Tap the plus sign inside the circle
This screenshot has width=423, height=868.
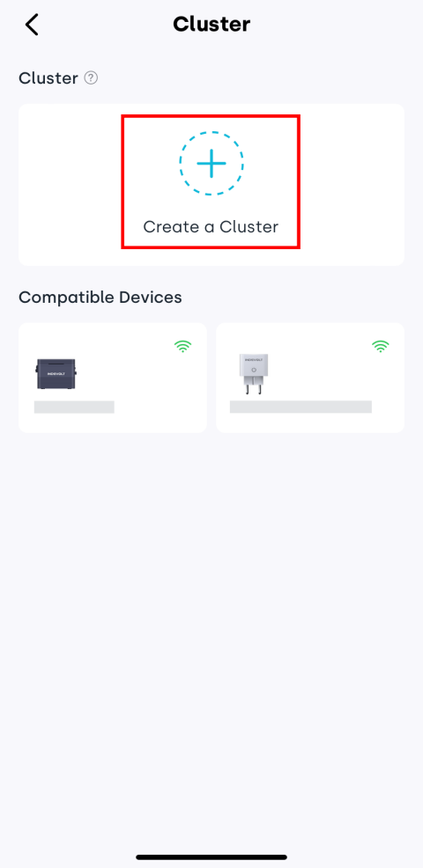[x=211, y=164]
